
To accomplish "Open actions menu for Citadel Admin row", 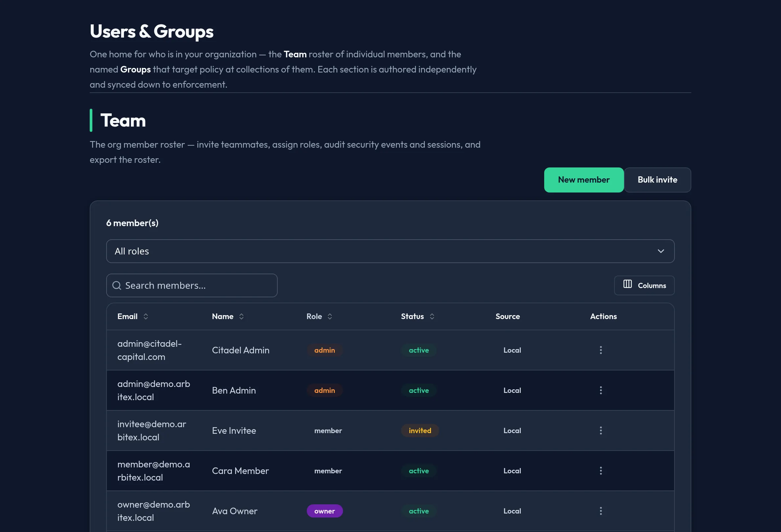I will tap(601, 350).
